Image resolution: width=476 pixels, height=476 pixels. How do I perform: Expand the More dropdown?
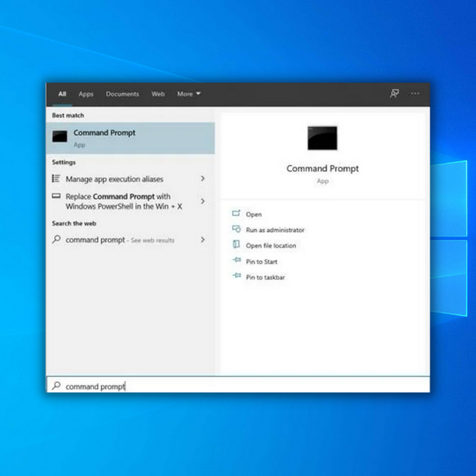(189, 94)
